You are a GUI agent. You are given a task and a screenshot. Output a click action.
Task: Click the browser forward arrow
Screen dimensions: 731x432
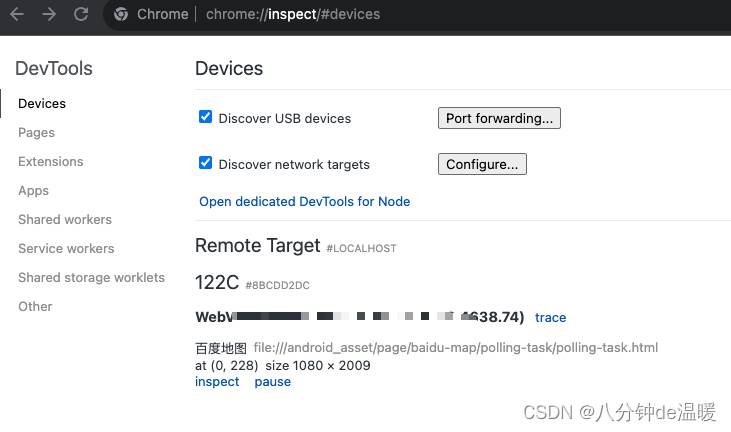click(x=49, y=14)
